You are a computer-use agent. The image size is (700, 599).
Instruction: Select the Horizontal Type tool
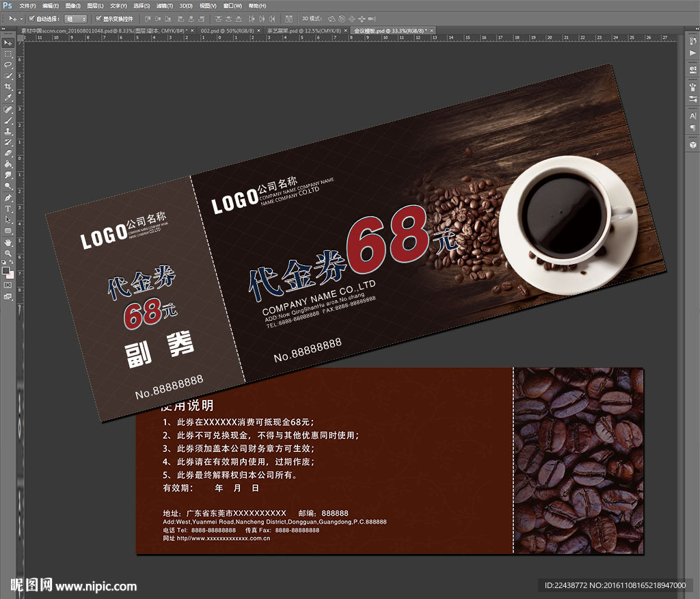click(8, 209)
